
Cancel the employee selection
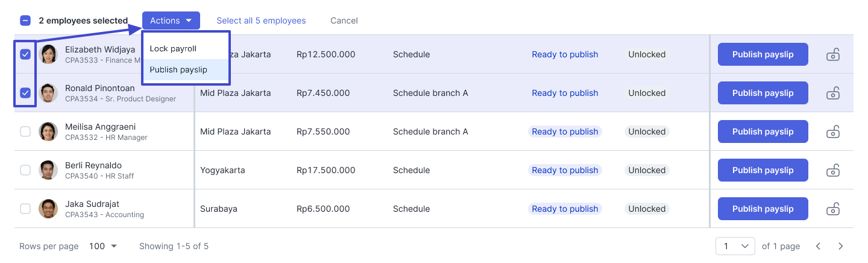344,21
